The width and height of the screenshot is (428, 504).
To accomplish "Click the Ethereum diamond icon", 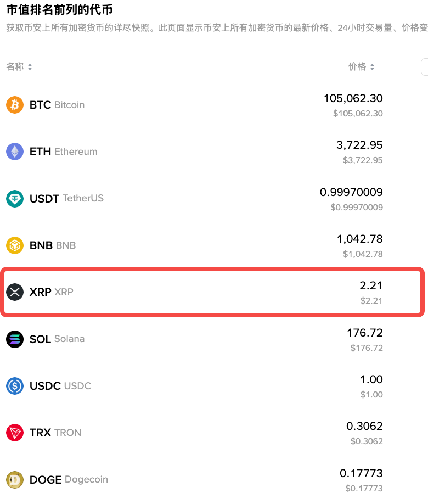I will click(x=14, y=152).
